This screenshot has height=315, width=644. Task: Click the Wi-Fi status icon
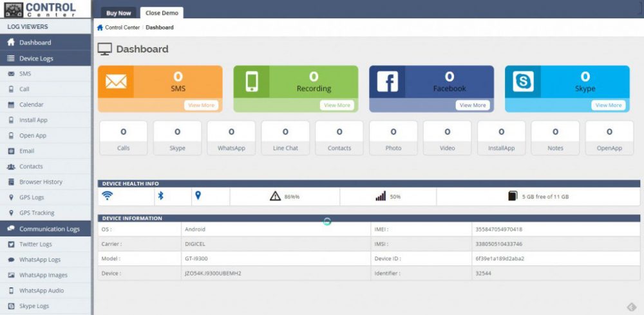tap(108, 196)
